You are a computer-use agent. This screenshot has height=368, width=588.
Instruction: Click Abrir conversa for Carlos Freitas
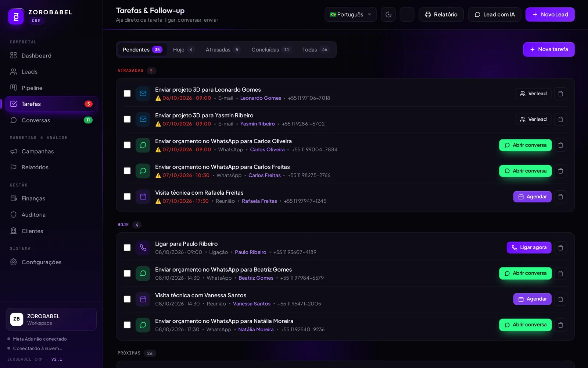[525, 171]
